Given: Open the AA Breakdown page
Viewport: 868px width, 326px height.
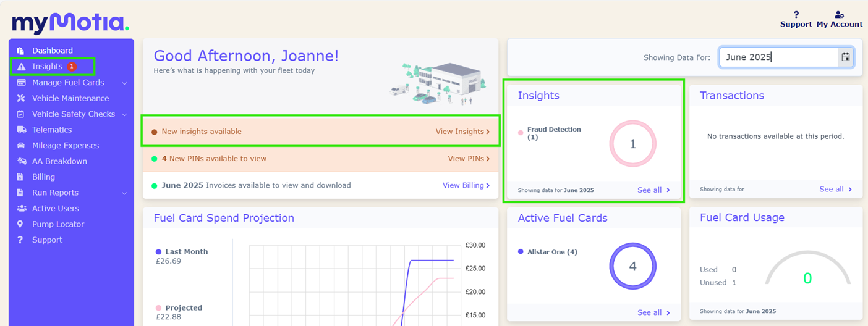Looking at the screenshot, I should (x=59, y=161).
